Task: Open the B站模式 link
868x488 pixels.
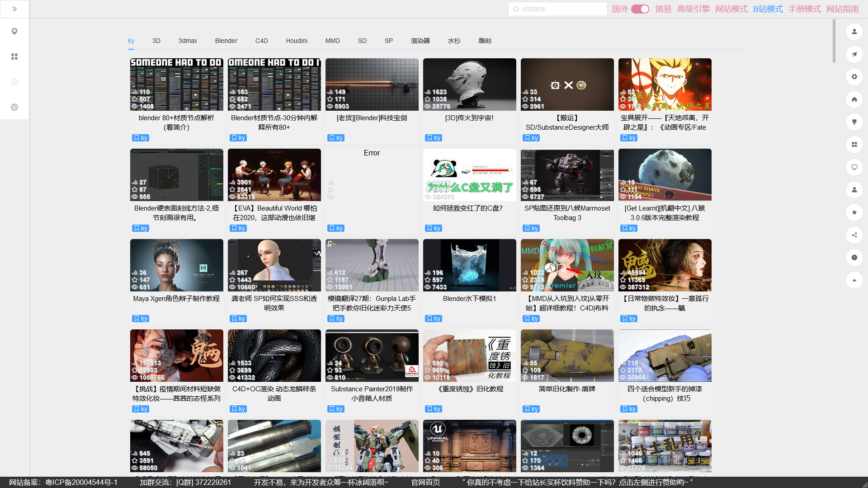Action: [x=768, y=9]
